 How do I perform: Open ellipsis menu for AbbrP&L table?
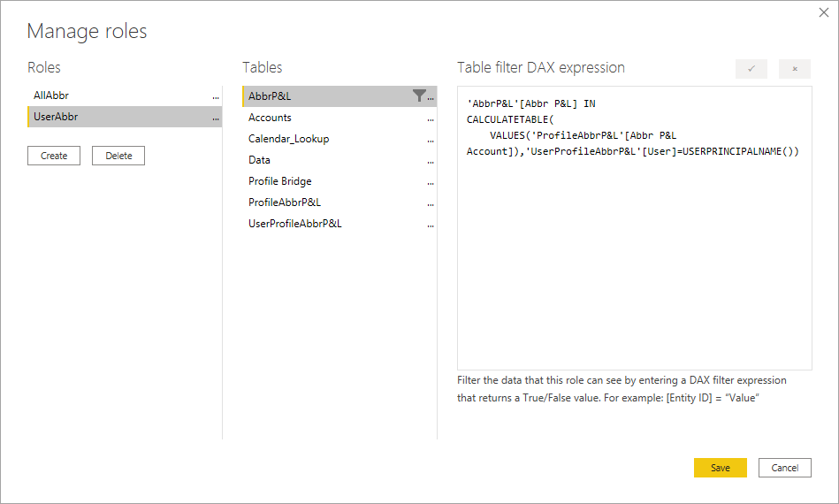(431, 97)
